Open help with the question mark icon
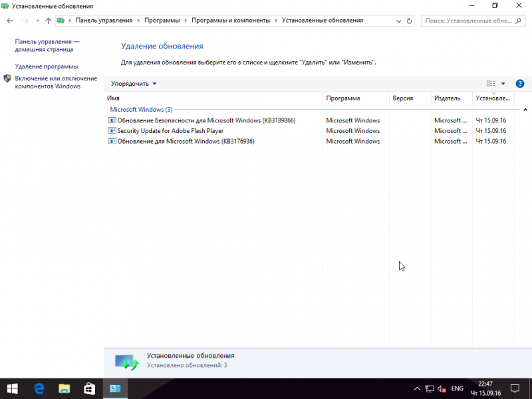 click(x=519, y=84)
